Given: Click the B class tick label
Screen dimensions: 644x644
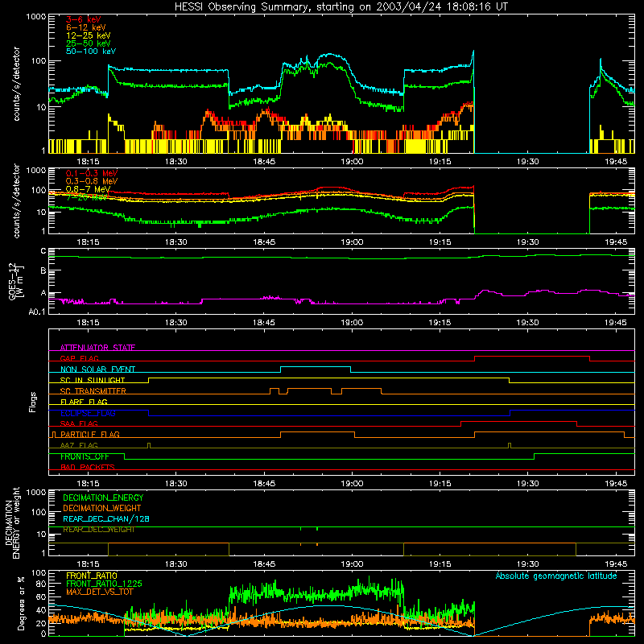Looking at the screenshot, I should tap(43, 271).
